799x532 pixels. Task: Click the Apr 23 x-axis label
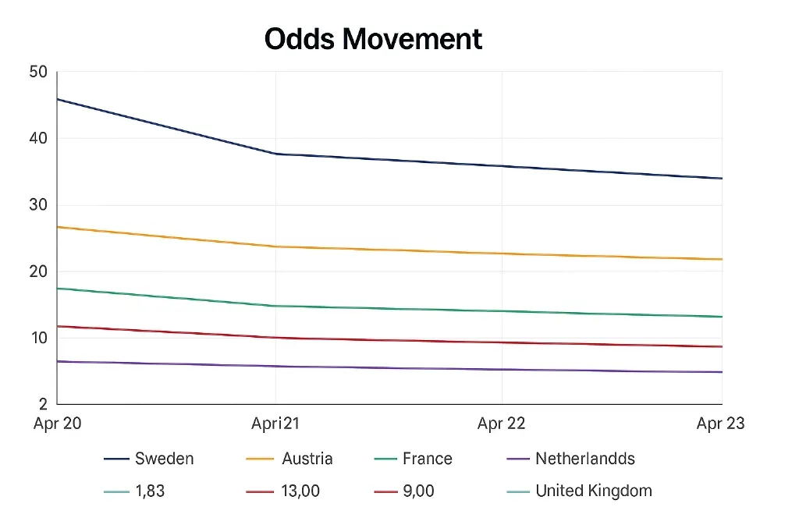point(720,424)
